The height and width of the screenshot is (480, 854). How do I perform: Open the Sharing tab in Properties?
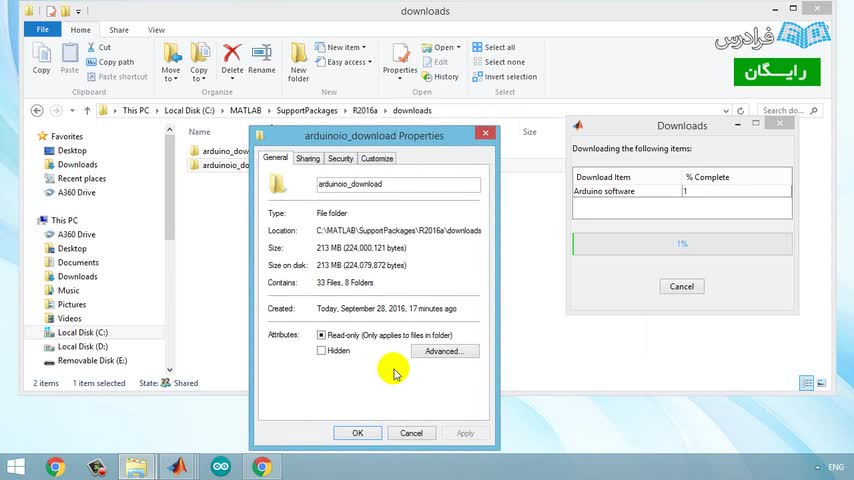pyautogui.click(x=308, y=159)
